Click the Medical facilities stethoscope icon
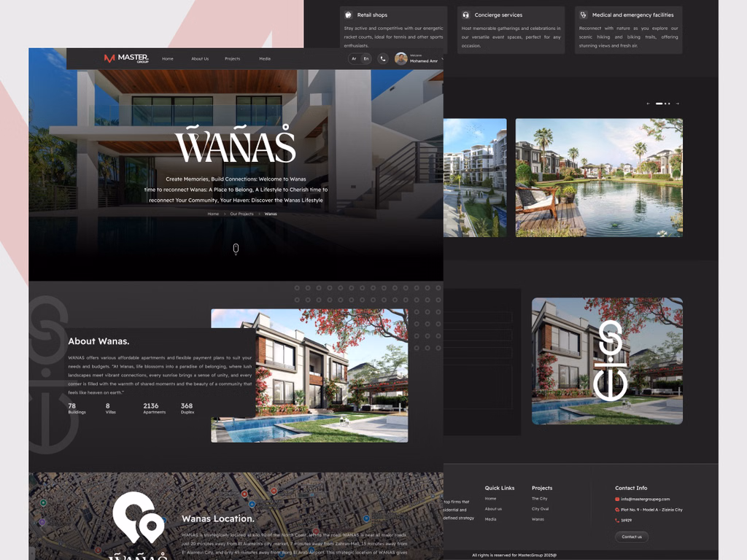 (583, 15)
